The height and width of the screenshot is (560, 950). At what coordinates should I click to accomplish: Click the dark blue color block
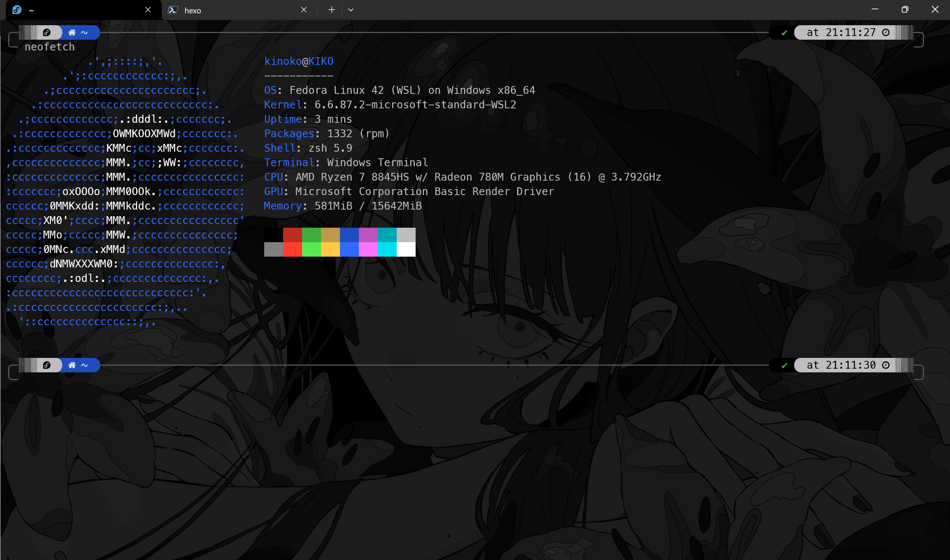(x=349, y=235)
